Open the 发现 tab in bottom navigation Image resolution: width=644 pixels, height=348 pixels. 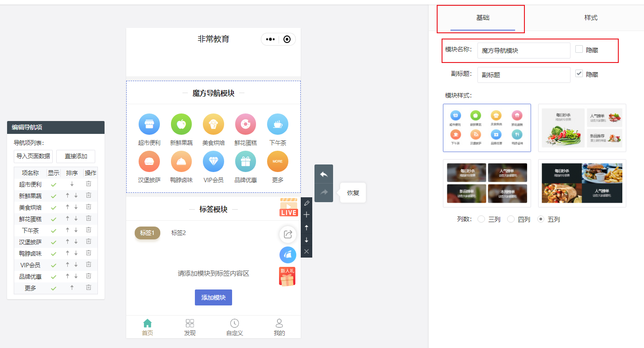coord(190,327)
